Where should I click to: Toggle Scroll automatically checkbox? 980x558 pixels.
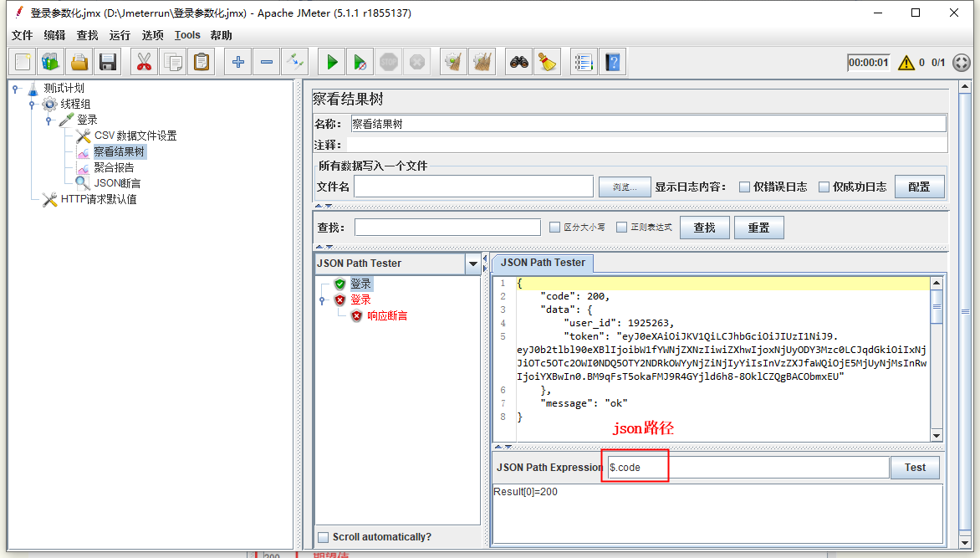(323, 537)
